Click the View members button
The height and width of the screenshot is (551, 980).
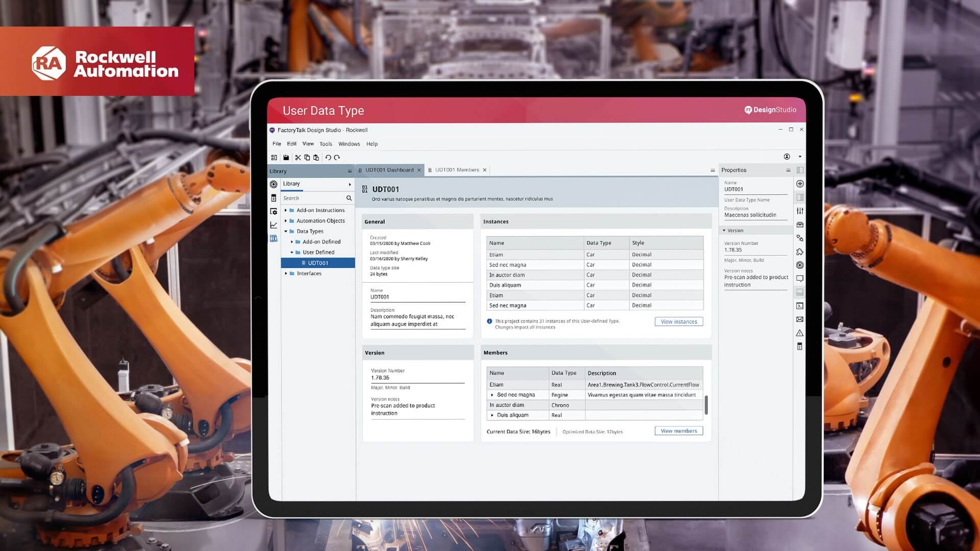678,431
